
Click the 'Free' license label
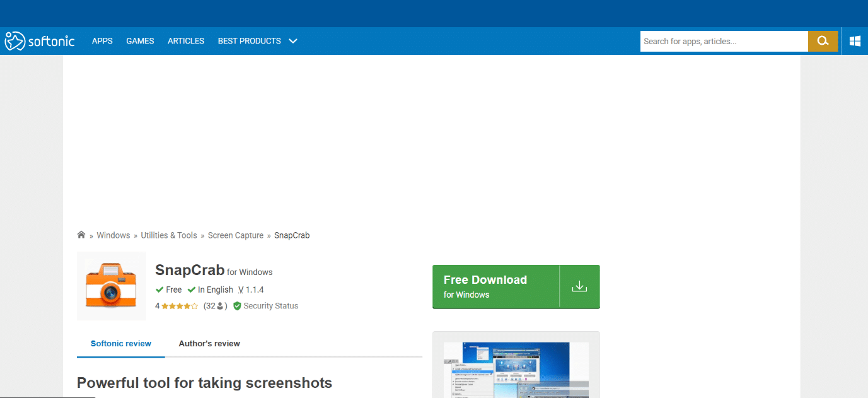[x=174, y=290]
